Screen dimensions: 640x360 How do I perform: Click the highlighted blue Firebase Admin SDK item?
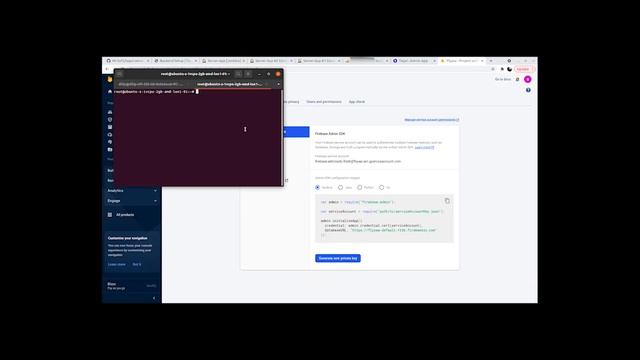coord(296,131)
